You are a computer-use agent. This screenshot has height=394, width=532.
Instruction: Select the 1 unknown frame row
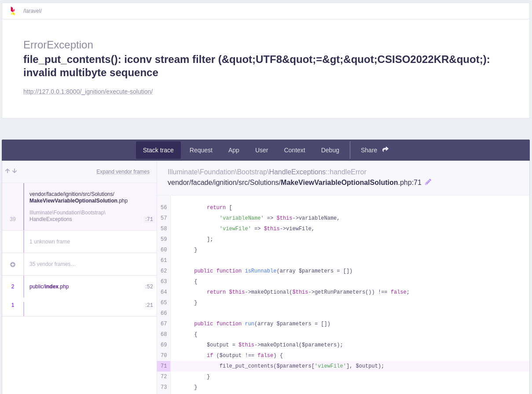tap(80, 242)
